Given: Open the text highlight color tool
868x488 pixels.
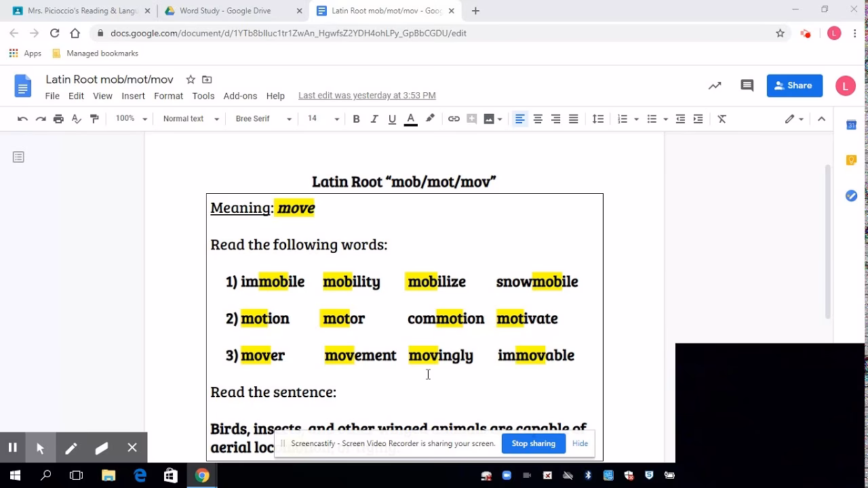Looking at the screenshot, I should click(430, 119).
